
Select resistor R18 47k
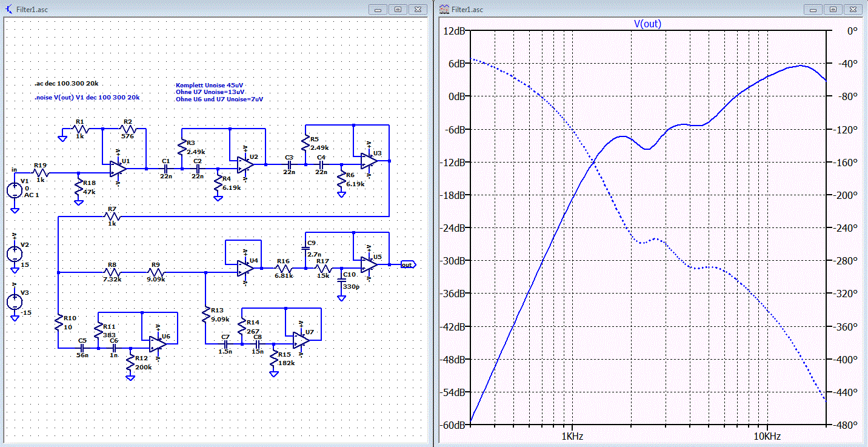(78, 187)
